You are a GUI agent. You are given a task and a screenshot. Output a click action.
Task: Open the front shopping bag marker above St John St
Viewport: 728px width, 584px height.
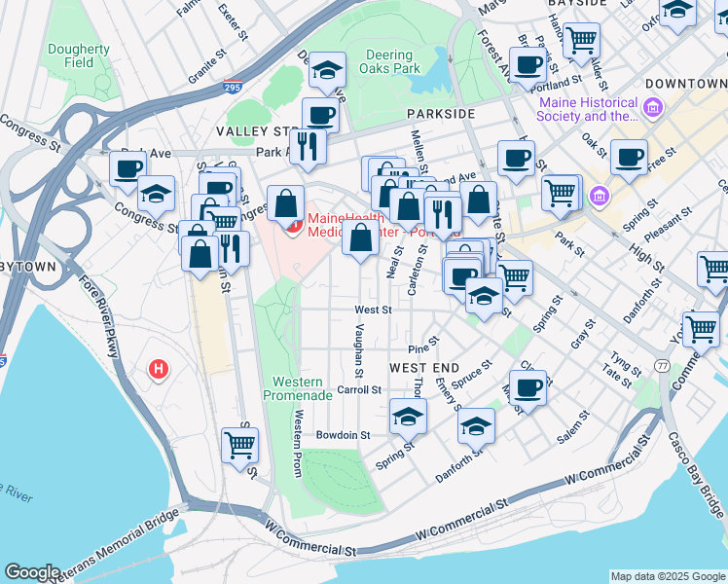click(x=200, y=258)
